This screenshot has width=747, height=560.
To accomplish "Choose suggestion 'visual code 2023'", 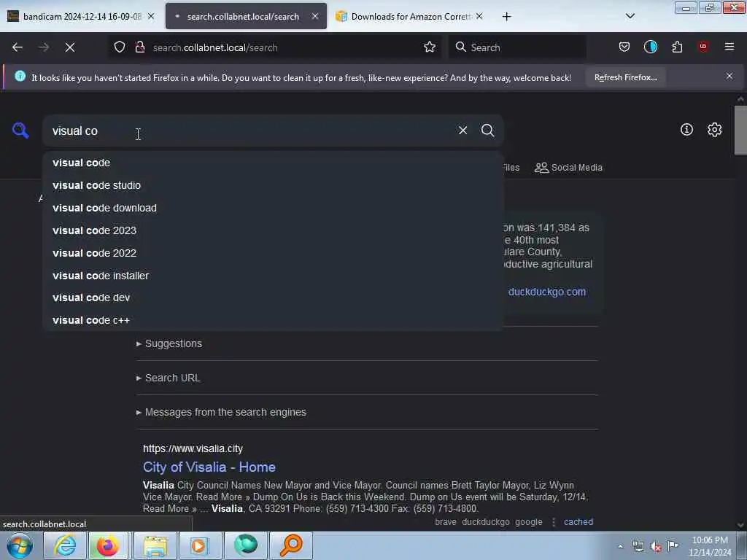I will click(x=273, y=230).
